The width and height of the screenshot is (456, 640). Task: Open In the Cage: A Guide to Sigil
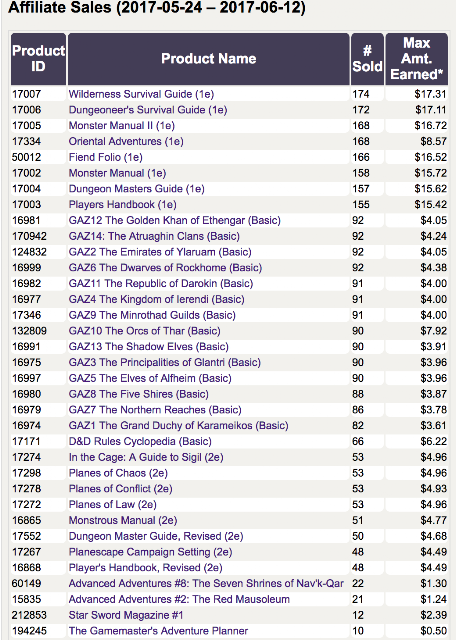146,458
